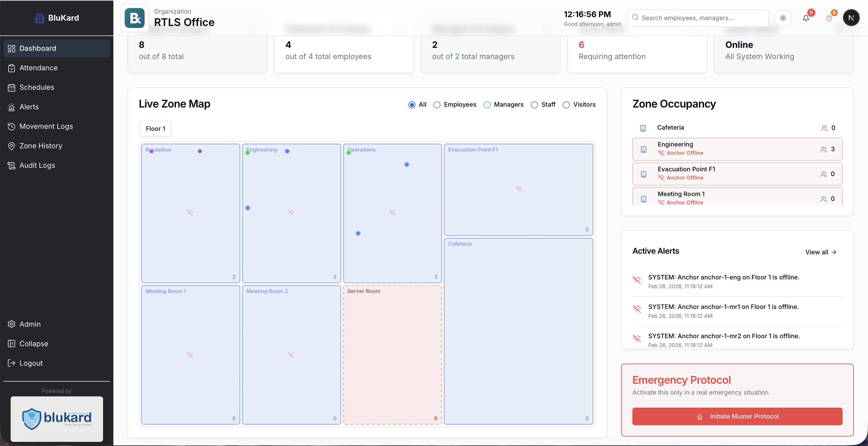Select the Visitors radio filter
The width and height of the screenshot is (868, 446).
point(566,105)
